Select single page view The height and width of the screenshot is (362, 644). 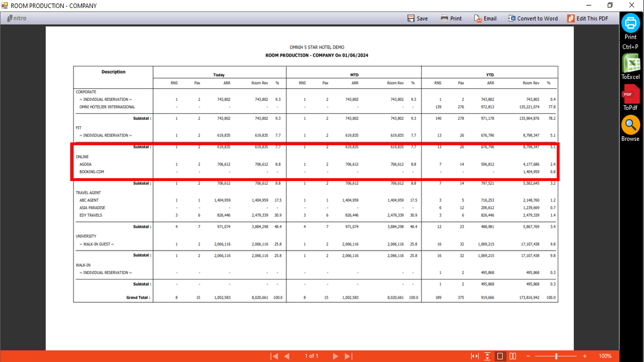coord(500,356)
